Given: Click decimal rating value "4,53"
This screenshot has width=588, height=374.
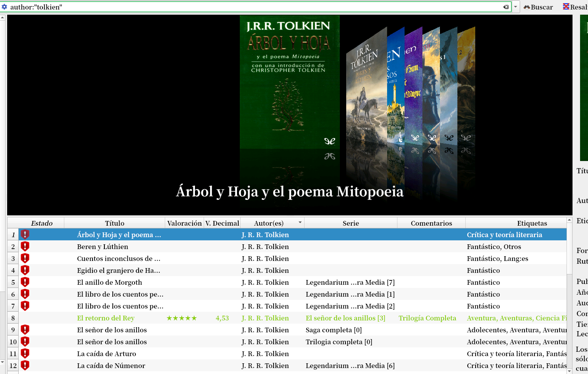Looking at the screenshot, I should 222,318.
